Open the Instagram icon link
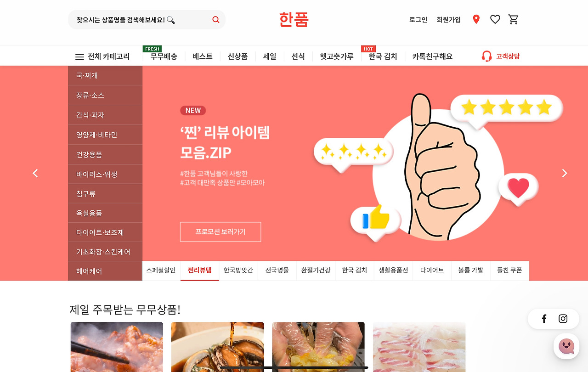 click(x=563, y=319)
